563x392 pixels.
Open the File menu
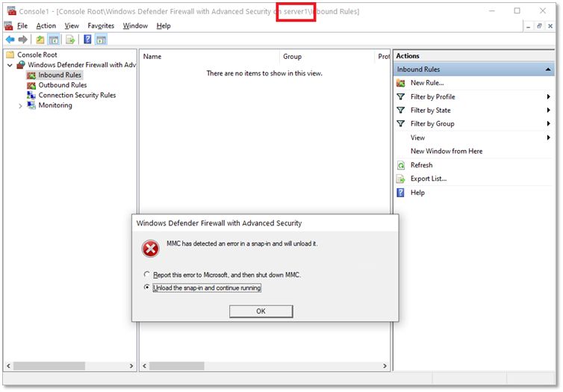(22, 26)
